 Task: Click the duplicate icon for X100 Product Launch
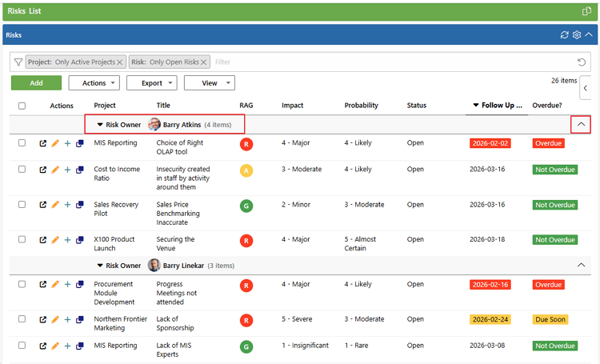pos(80,240)
